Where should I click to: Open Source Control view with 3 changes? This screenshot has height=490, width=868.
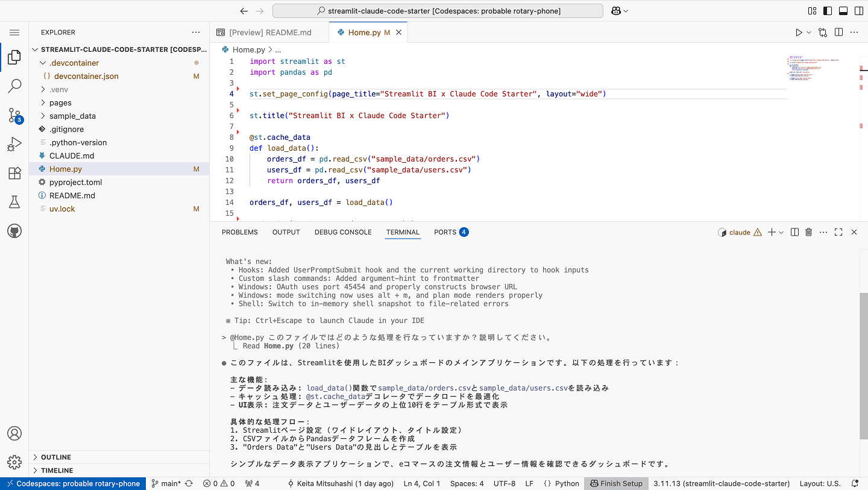[x=14, y=115]
